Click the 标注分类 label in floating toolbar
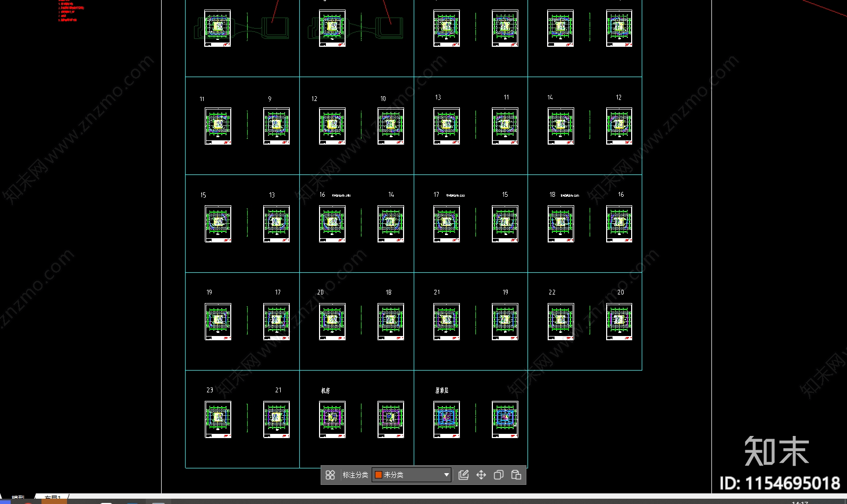The width and height of the screenshot is (847, 504). click(355, 475)
